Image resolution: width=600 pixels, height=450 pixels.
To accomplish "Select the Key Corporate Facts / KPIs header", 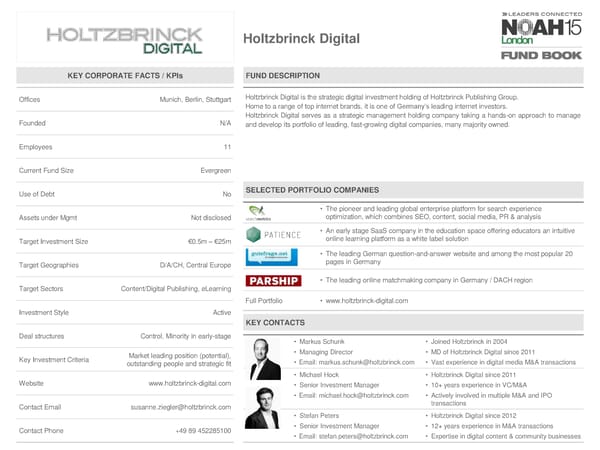I will pyautogui.click(x=124, y=76).
